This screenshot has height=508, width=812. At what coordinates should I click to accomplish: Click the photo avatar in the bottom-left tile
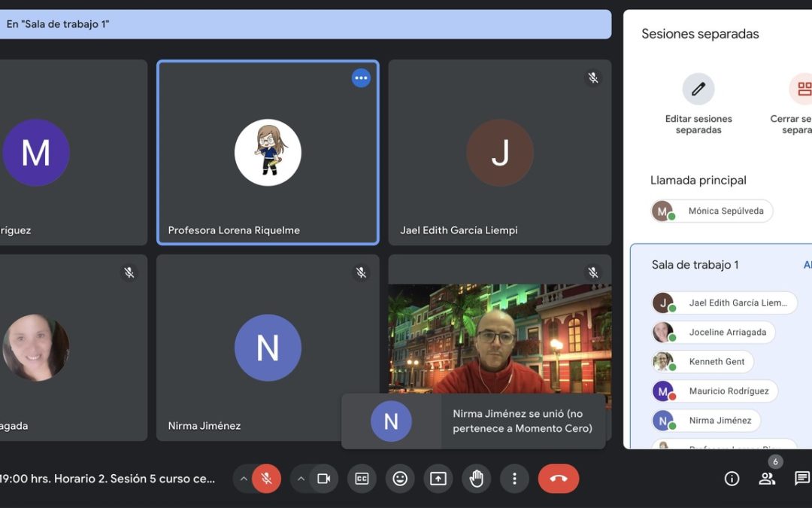click(36, 347)
